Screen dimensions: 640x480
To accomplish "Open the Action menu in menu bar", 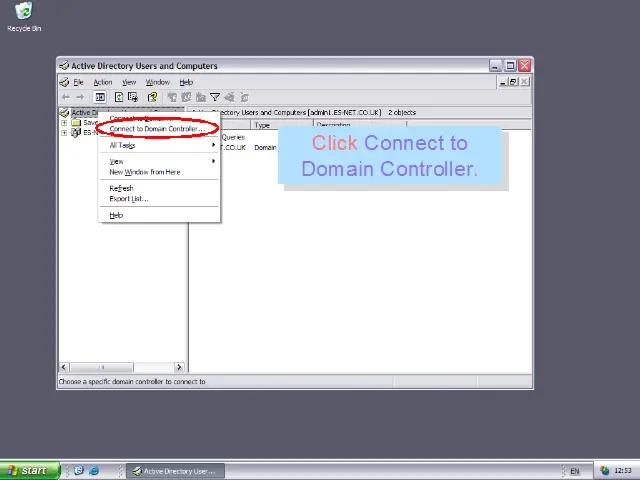I will tap(103, 82).
